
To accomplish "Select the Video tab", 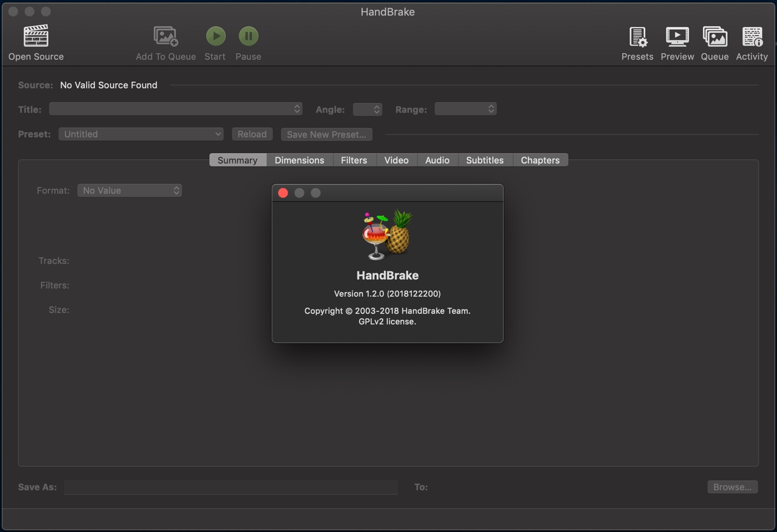I will [x=396, y=160].
